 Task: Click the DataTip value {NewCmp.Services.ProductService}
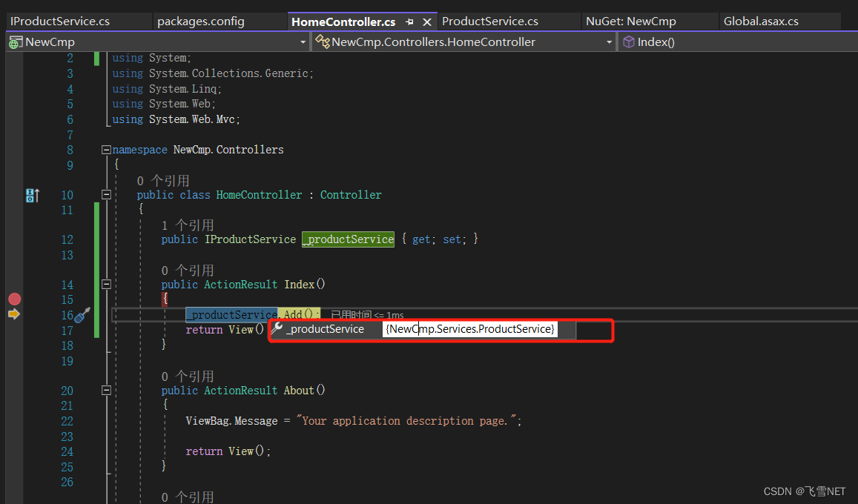pyautogui.click(x=470, y=328)
